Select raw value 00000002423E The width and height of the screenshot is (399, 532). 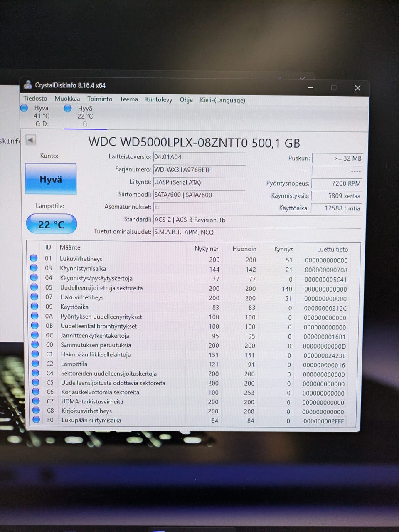point(325,355)
